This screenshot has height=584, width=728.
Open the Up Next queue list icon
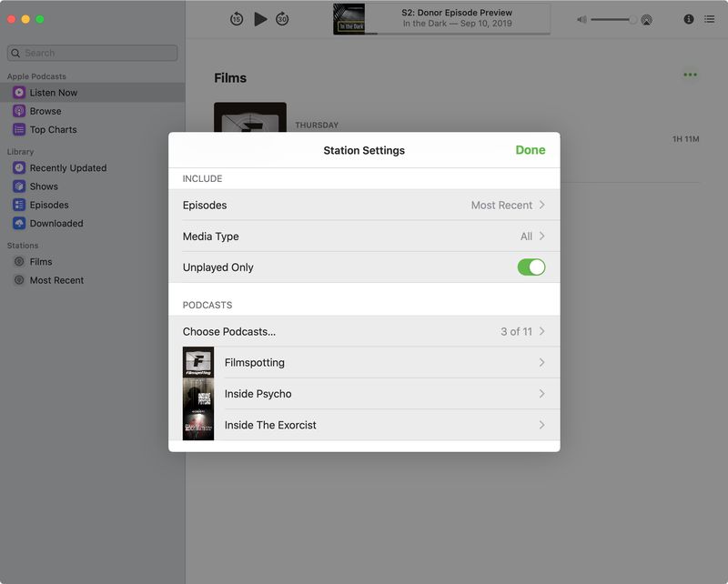click(710, 19)
